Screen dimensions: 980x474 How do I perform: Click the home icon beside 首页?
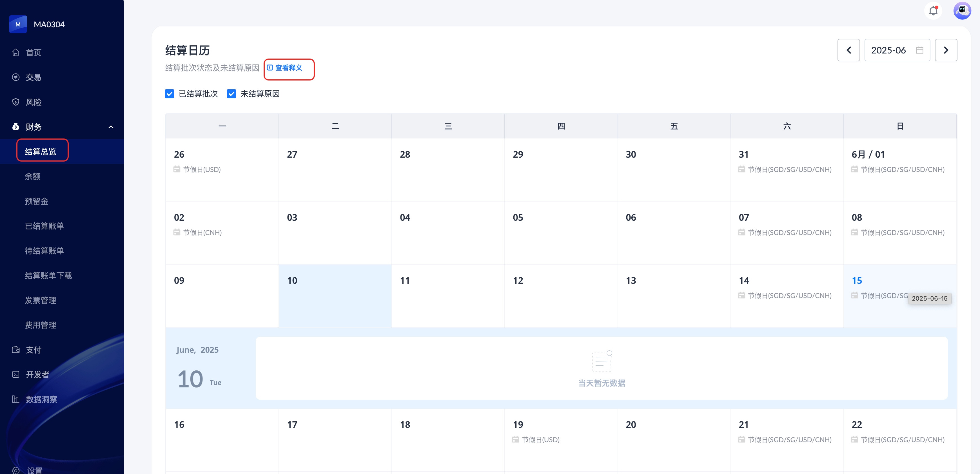pyautogui.click(x=15, y=52)
